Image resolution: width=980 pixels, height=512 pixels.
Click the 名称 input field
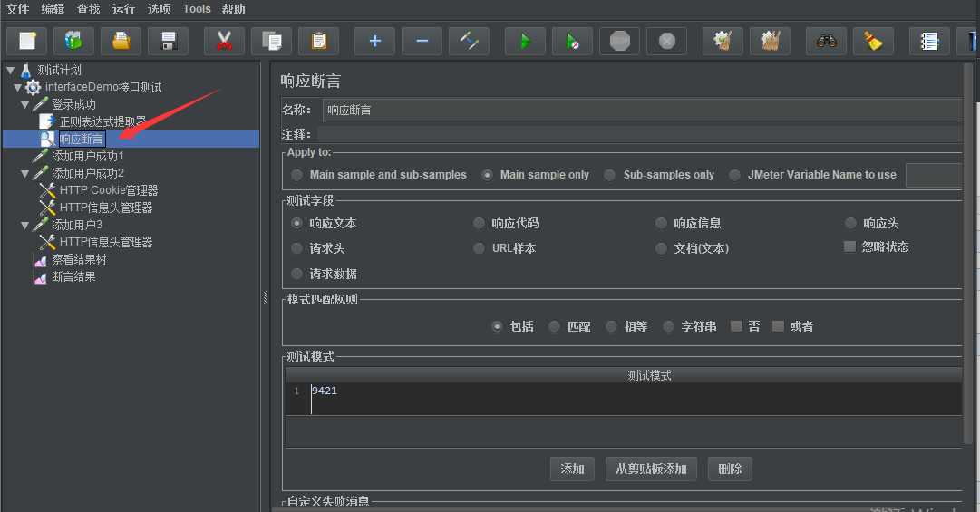coord(640,110)
